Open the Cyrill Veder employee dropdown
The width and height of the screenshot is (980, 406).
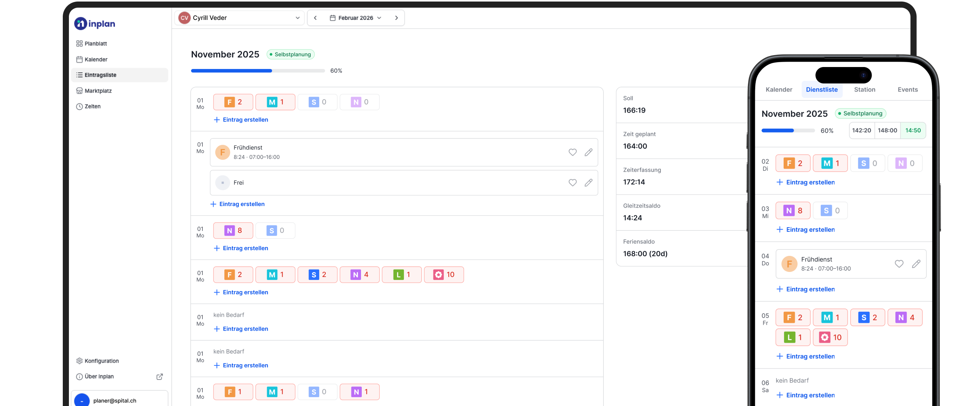point(240,18)
